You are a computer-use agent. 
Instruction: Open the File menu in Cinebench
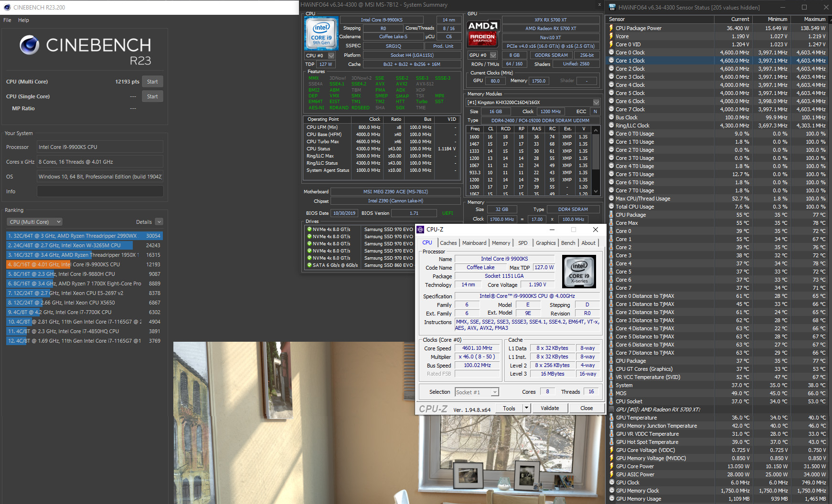coord(7,20)
